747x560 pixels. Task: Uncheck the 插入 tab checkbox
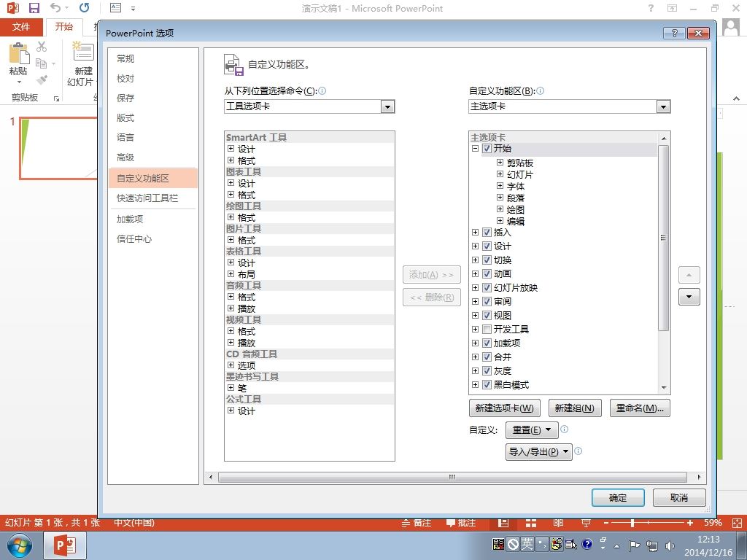[487, 233]
